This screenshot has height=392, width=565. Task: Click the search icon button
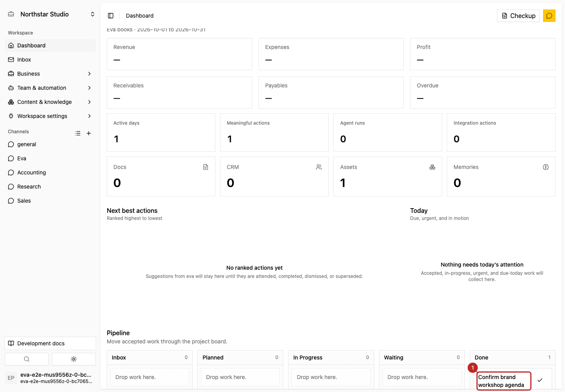click(x=27, y=359)
